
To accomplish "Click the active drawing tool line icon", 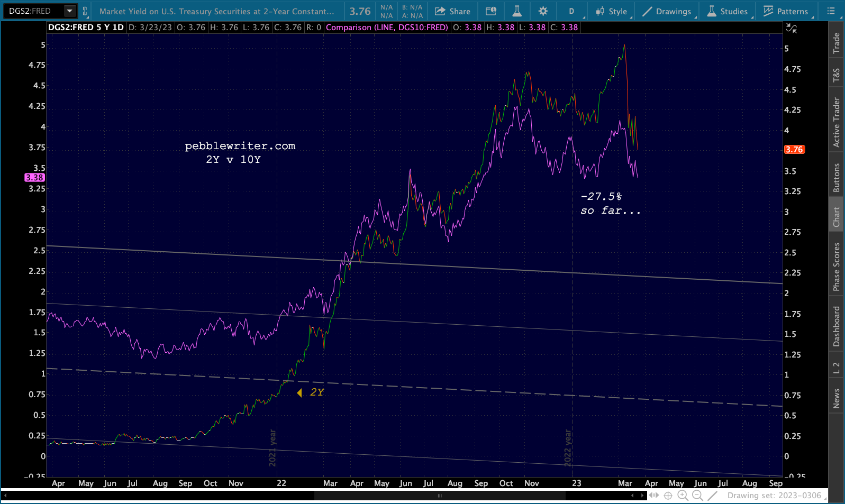I will pyautogui.click(x=713, y=496).
